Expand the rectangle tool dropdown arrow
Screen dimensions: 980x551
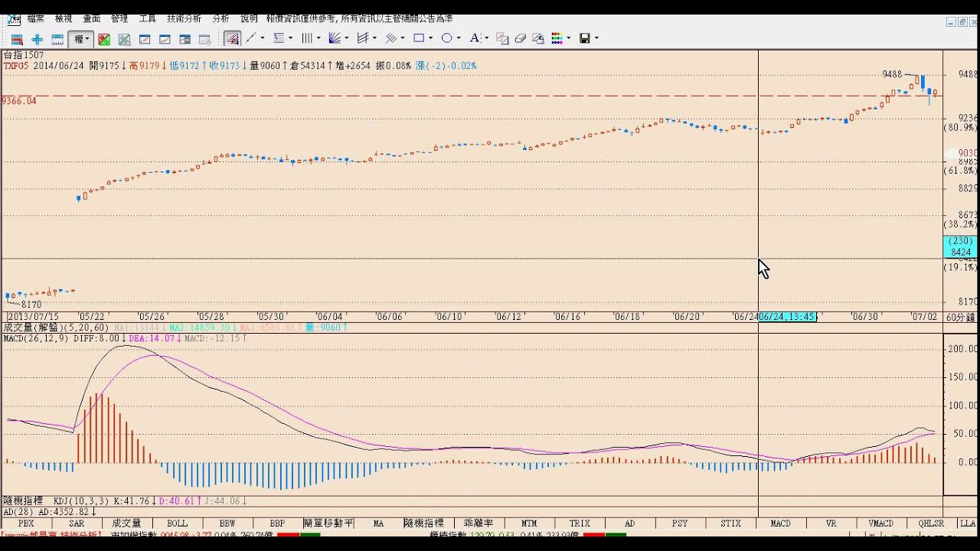[431, 38]
